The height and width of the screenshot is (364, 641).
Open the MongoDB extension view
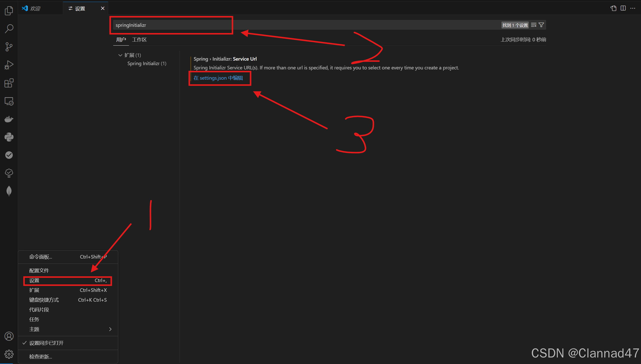[x=9, y=191]
